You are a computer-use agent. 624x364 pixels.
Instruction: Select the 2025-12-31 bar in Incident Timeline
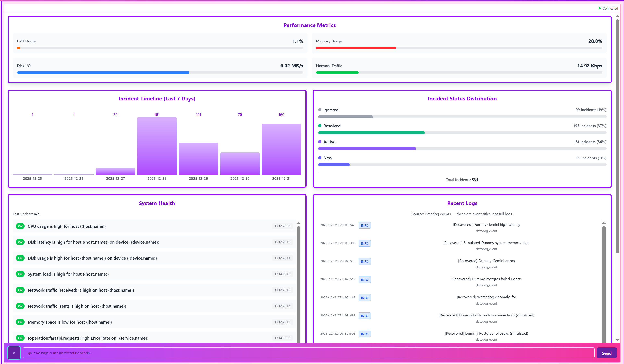coord(281,149)
